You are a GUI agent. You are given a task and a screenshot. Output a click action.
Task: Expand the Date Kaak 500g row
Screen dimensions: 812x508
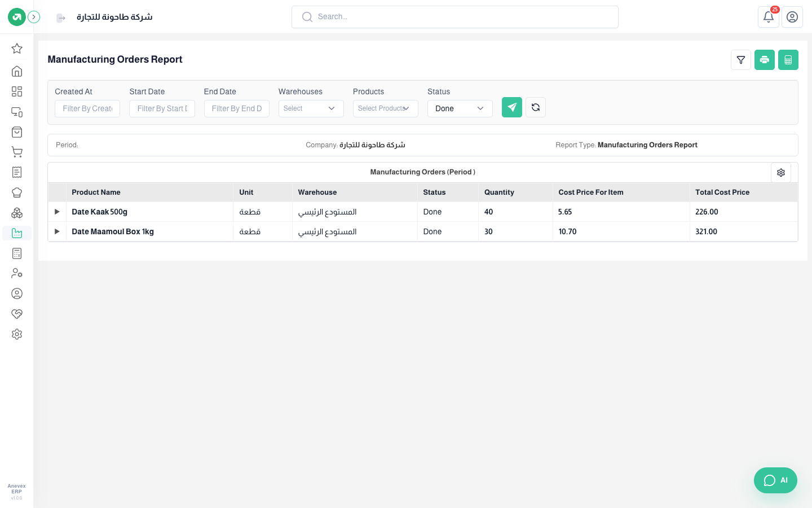pos(57,212)
